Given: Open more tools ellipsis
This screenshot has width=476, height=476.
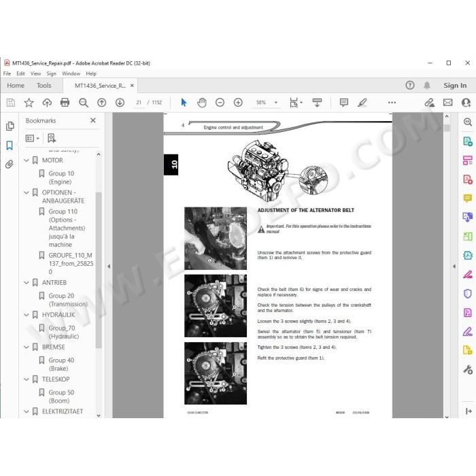Looking at the screenshot, I should (392, 103).
